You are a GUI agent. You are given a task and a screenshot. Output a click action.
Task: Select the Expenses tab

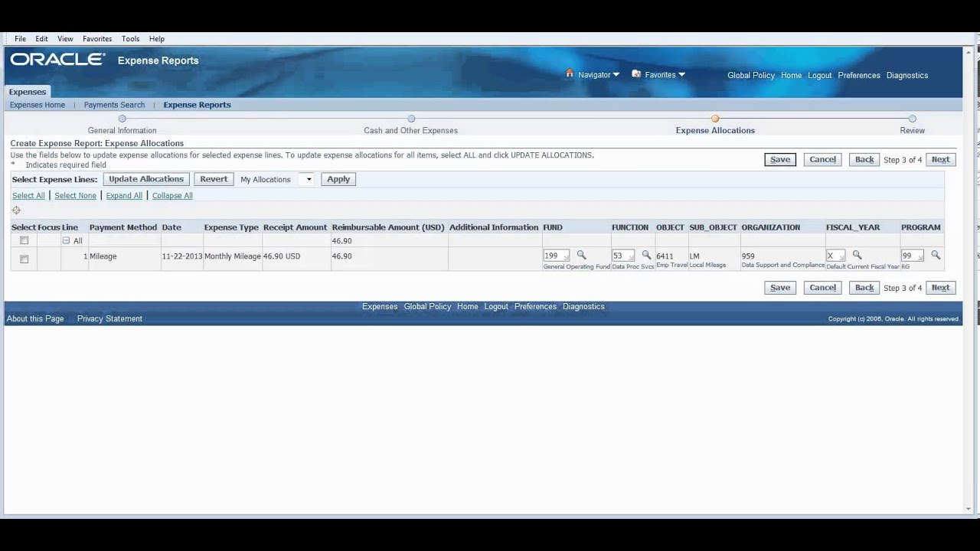[28, 92]
